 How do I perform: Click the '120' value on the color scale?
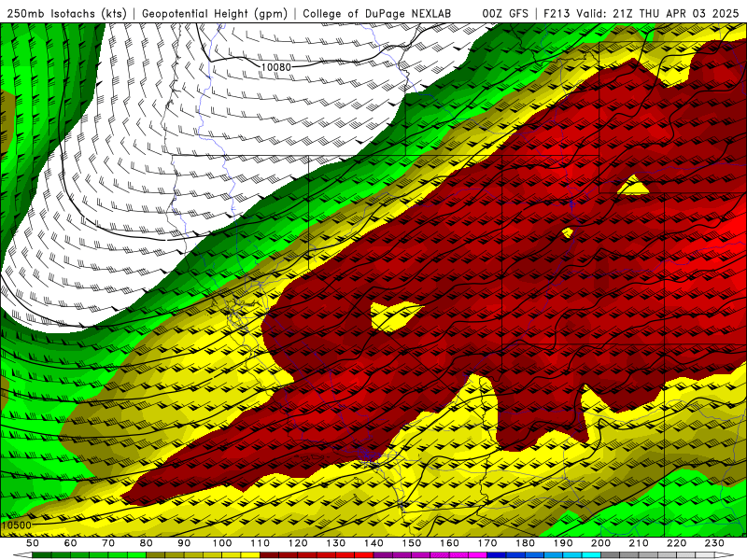point(298,543)
